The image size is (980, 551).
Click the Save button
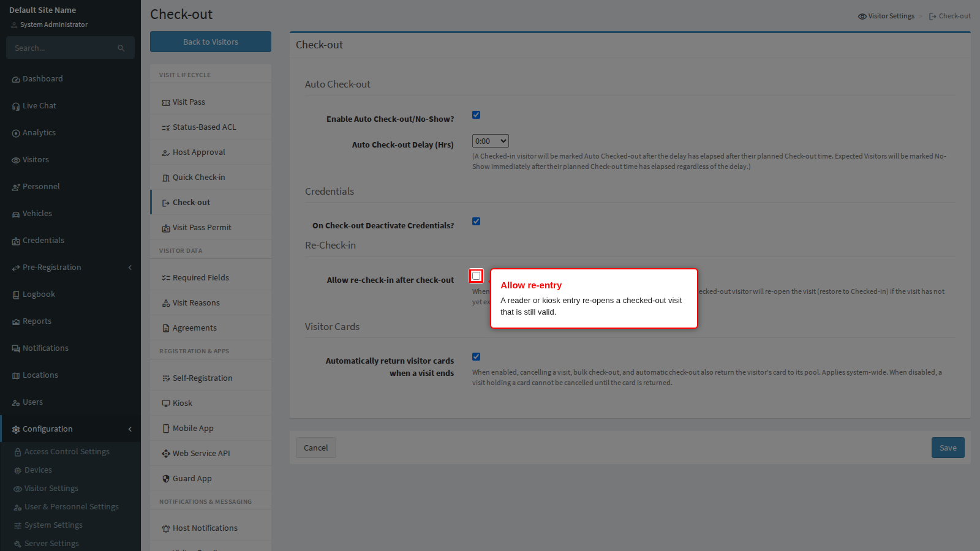point(948,448)
